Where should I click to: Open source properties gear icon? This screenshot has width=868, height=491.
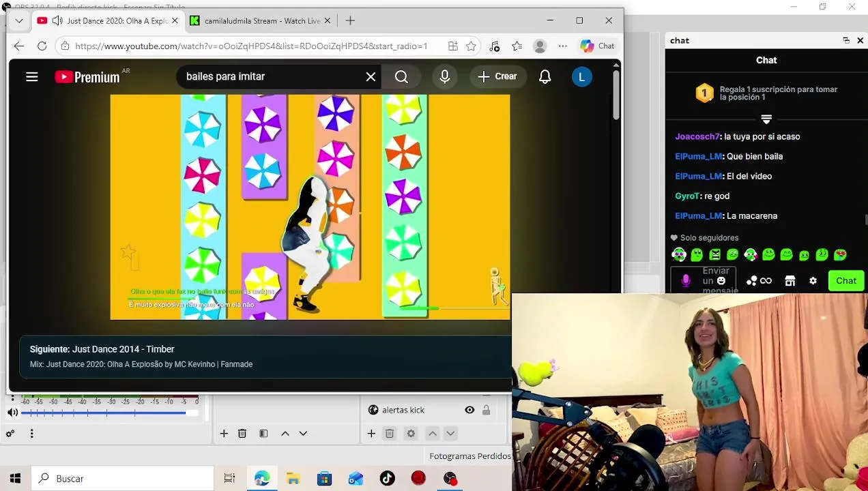click(x=411, y=434)
